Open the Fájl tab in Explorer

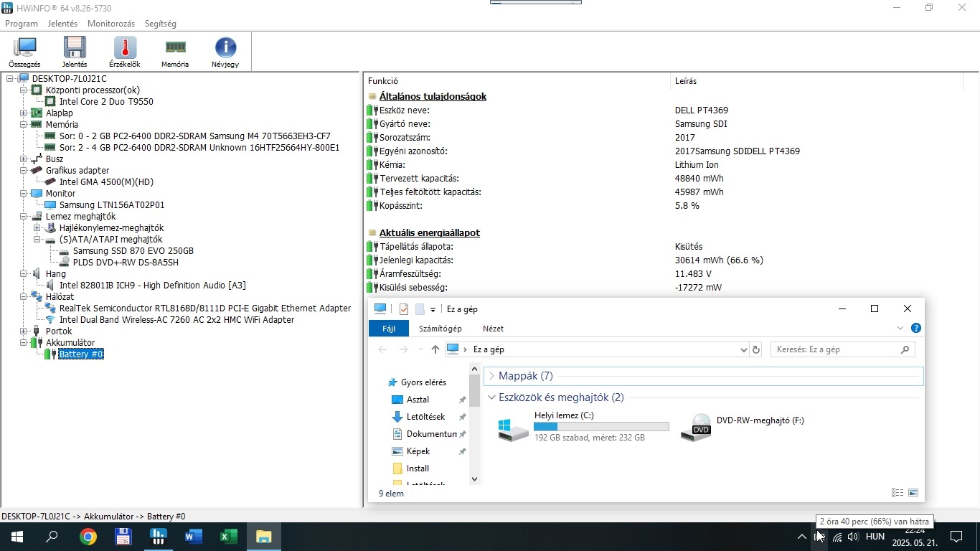pyautogui.click(x=389, y=329)
